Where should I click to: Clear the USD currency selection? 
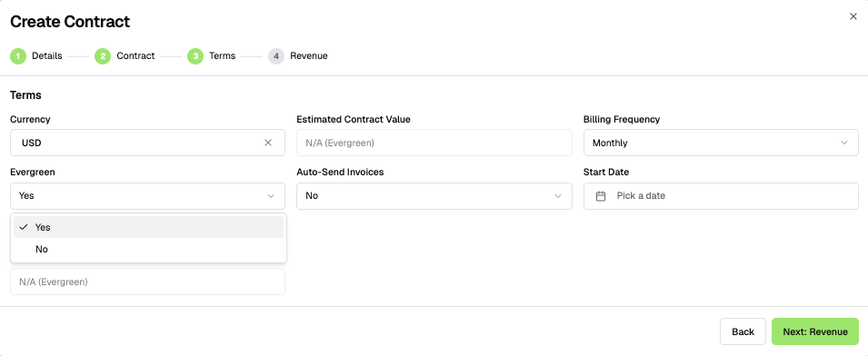pyautogui.click(x=268, y=143)
